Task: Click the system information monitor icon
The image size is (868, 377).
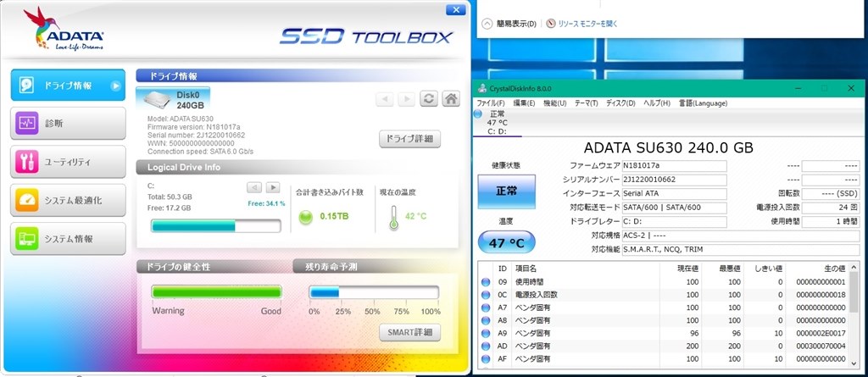Action: [x=28, y=239]
